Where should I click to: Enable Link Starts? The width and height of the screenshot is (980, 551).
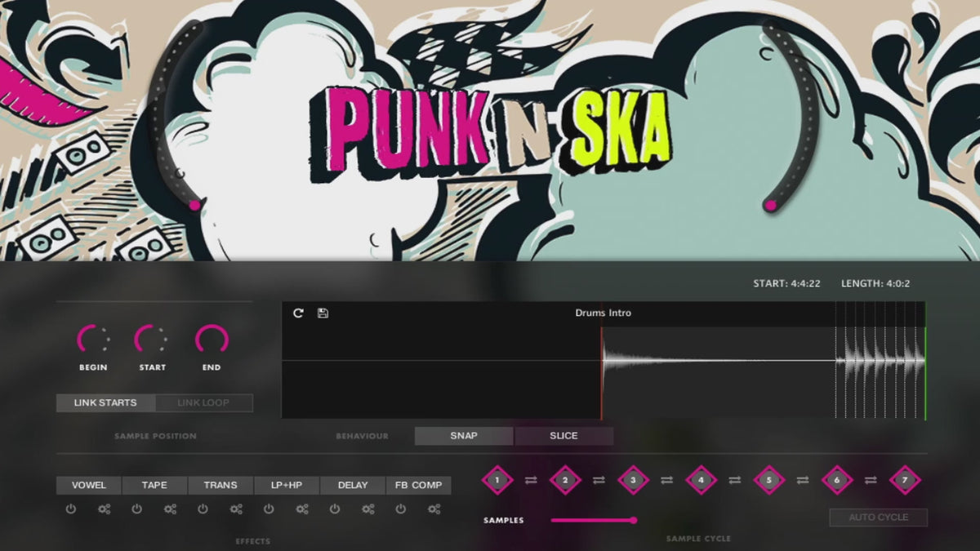pyautogui.click(x=104, y=402)
